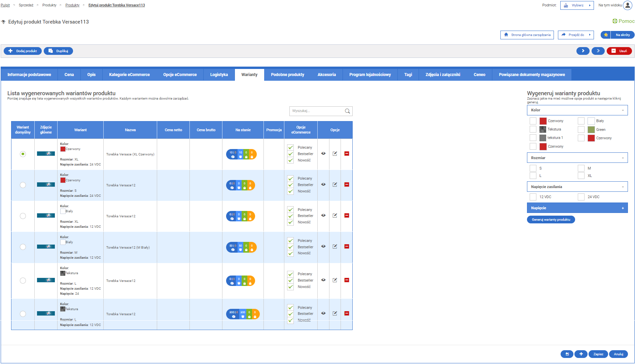Click the user profile avatar icon
Viewport: 635px width, 364px height.
click(x=628, y=5)
